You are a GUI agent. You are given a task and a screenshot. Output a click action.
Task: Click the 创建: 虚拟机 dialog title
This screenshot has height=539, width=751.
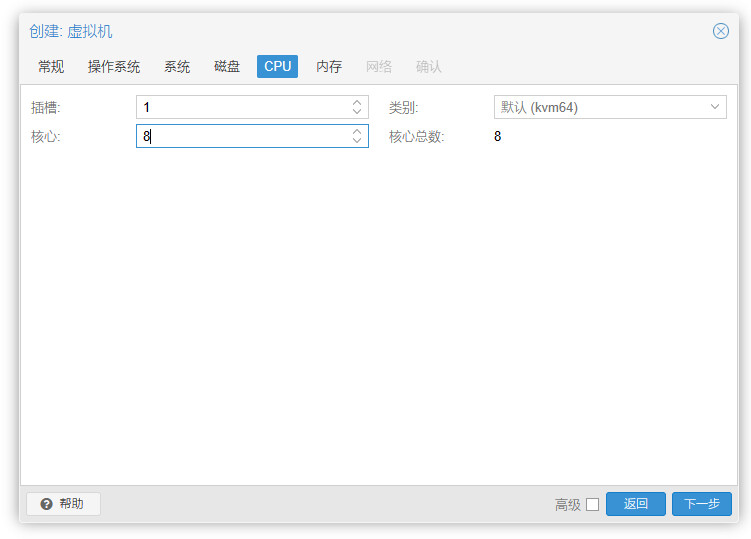click(x=70, y=31)
